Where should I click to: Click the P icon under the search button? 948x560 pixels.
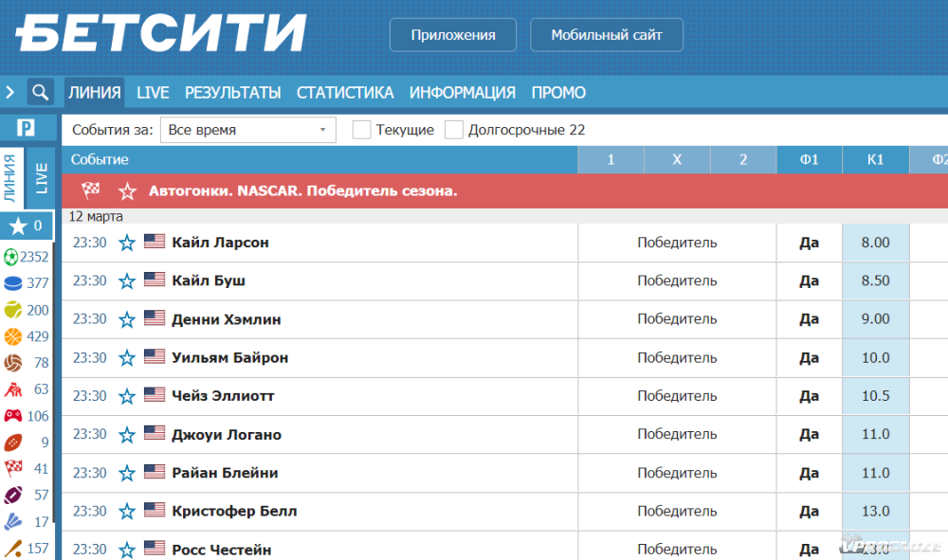tap(26, 128)
